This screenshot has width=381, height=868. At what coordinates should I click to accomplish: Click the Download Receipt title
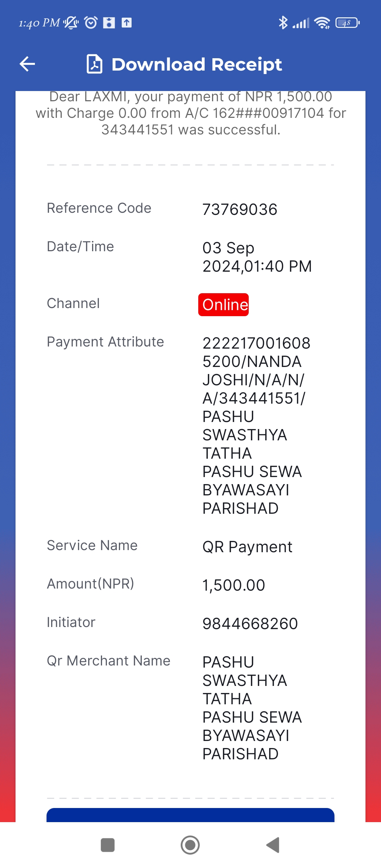[x=196, y=65]
